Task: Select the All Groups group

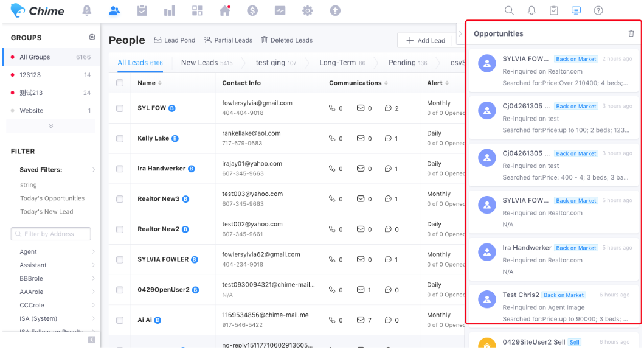Action: [51, 57]
